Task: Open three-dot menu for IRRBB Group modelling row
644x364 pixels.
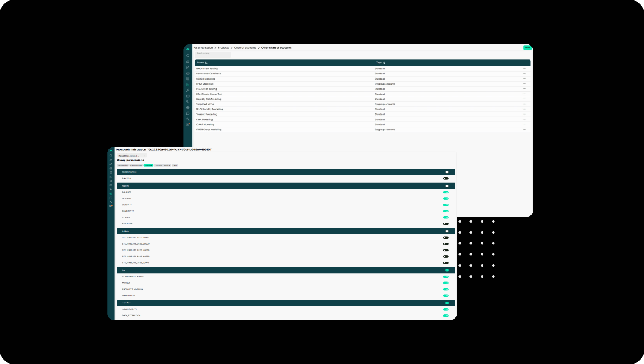Action: 525,130
